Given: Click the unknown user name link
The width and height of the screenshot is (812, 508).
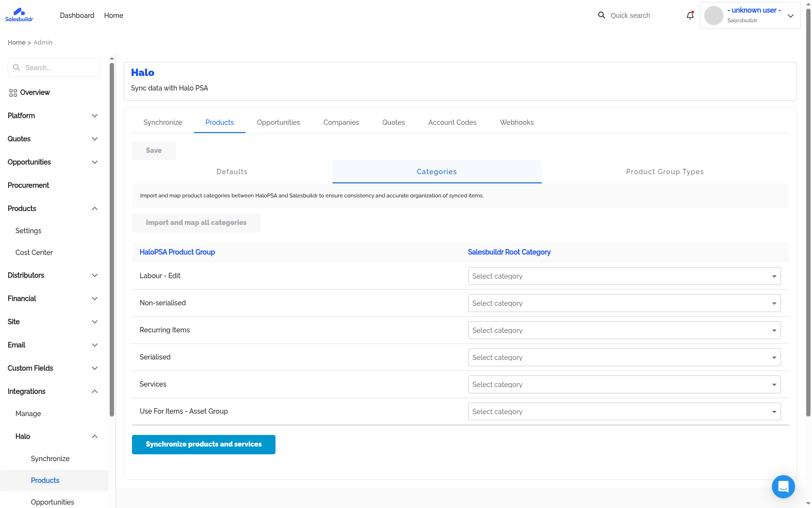Looking at the screenshot, I should point(754,10).
